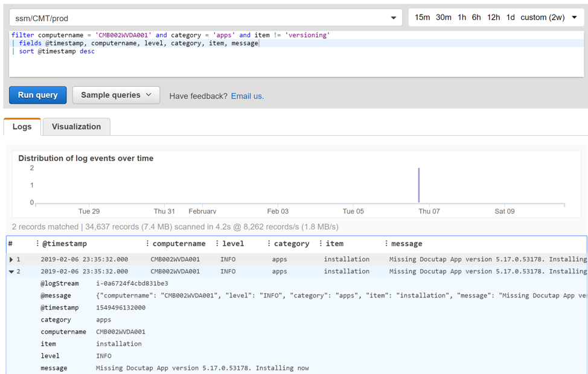This screenshot has width=588, height=374.
Task: Click the Run query button
Action: (37, 95)
